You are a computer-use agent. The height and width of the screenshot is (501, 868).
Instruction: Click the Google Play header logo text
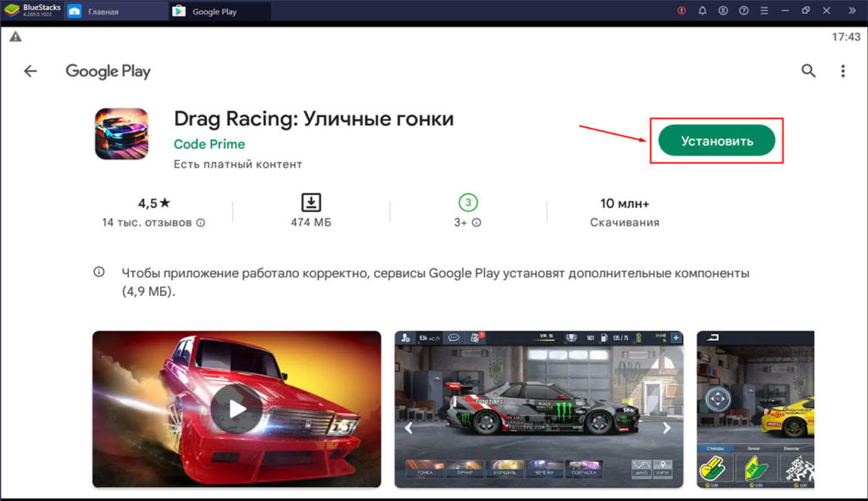pyautogui.click(x=108, y=71)
